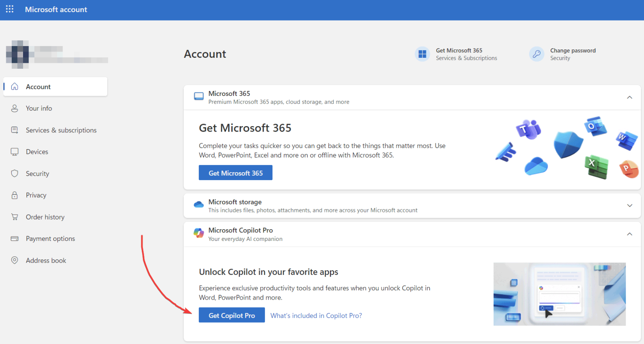Image resolution: width=644 pixels, height=344 pixels.
Task: Collapse the Microsoft 365 section
Action: click(x=629, y=97)
